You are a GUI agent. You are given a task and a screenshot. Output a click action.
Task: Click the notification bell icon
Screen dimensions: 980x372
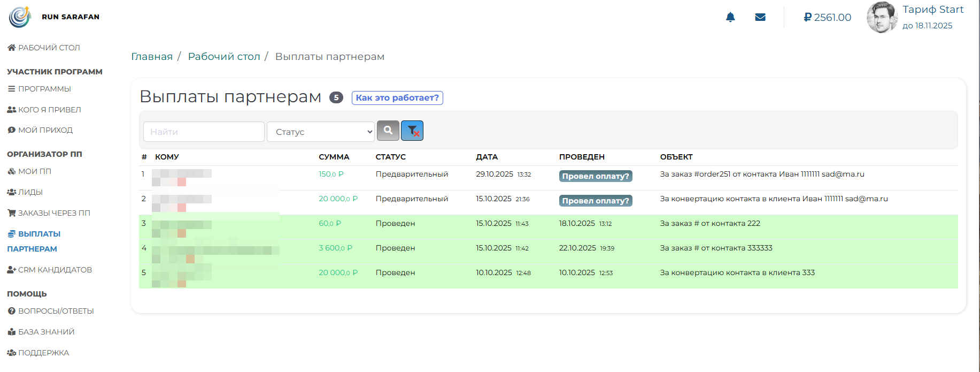[730, 17]
